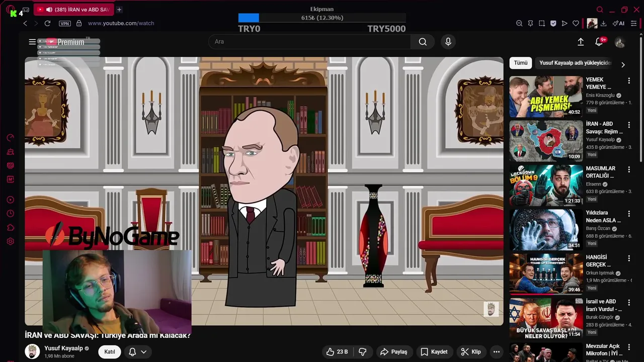Viewport: 644px width, 362px height.
Task: Open options for İsrail ve ABD İran'ı Vurdu video
Action: point(629,303)
